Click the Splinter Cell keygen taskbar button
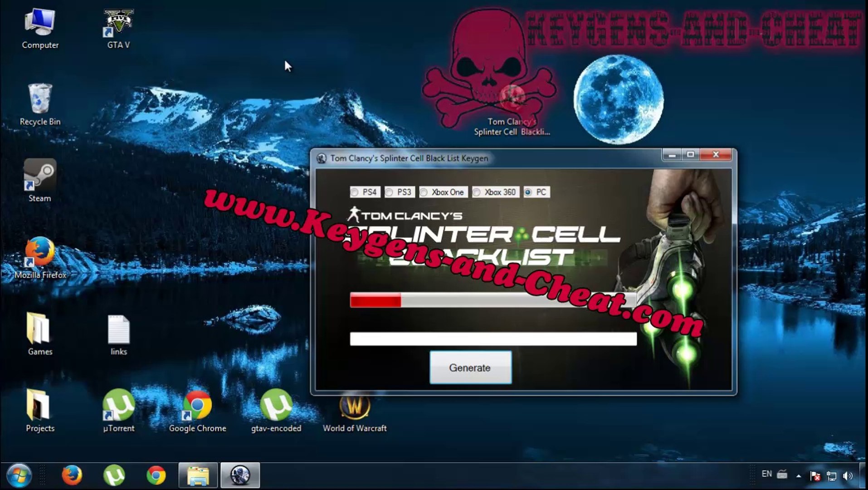Image resolution: width=868 pixels, height=490 pixels. [240, 475]
